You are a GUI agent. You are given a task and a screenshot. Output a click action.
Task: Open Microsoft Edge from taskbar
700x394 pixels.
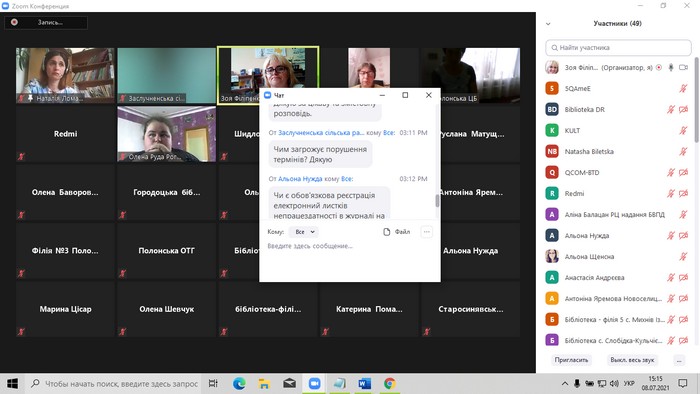point(239,383)
